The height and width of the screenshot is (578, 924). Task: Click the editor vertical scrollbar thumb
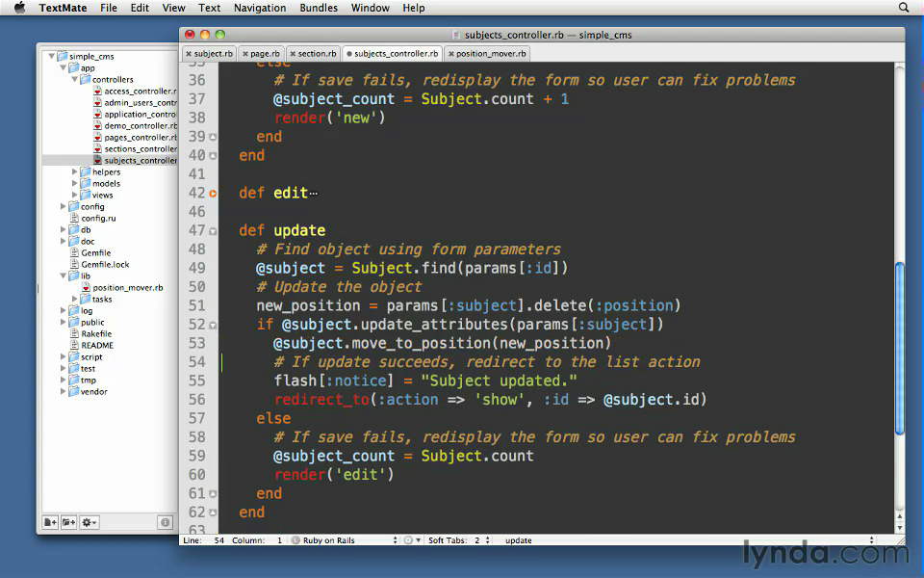[x=899, y=349]
